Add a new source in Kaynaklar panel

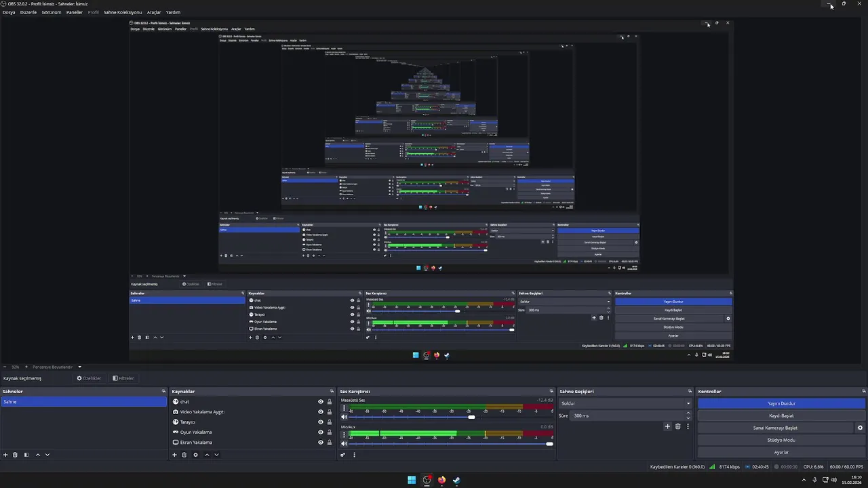pyautogui.click(x=174, y=455)
